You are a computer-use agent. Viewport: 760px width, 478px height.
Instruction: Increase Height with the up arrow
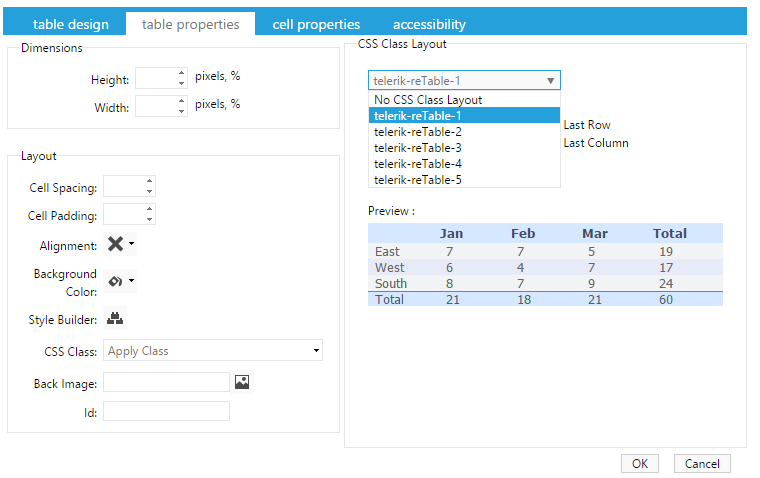(181, 72)
